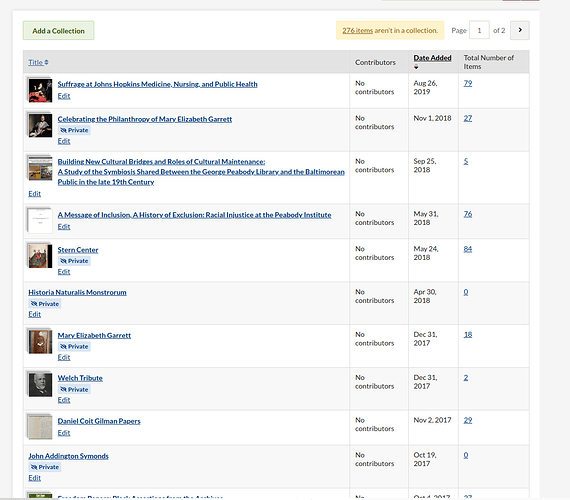The width and height of the screenshot is (570, 500).
Task: Edit the A Message of Inclusion collection
Action: click(x=64, y=227)
